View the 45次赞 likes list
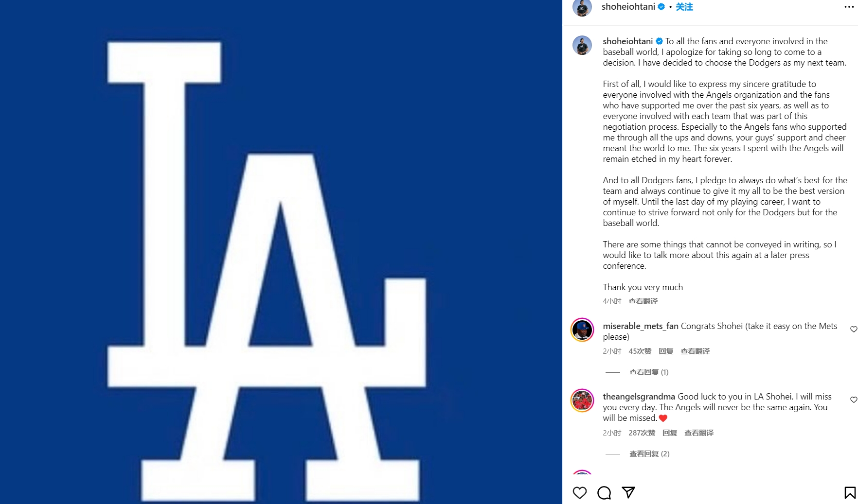 pos(640,351)
